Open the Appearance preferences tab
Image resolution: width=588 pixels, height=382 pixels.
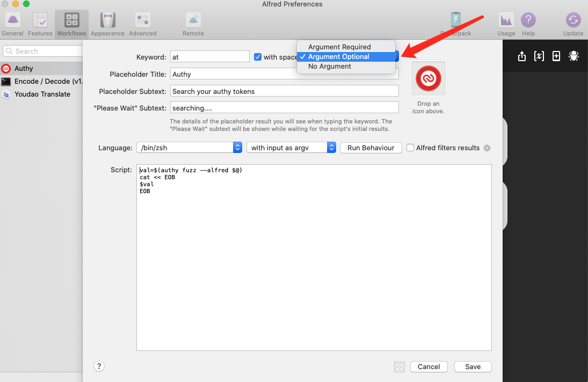point(107,24)
